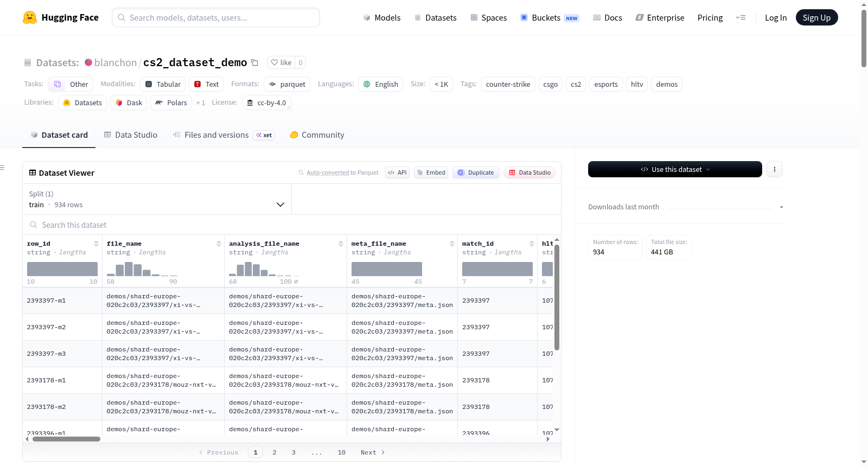The height and width of the screenshot is (467, 868).
Task: Click the table horizontal scrollbar
Action: 66,439
